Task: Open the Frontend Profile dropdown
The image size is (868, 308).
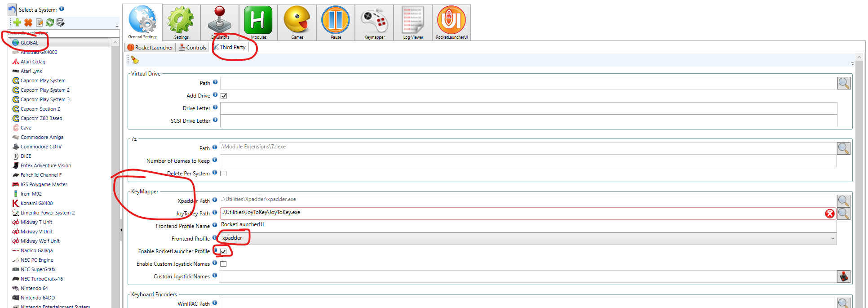Action: tap(832, 239)
